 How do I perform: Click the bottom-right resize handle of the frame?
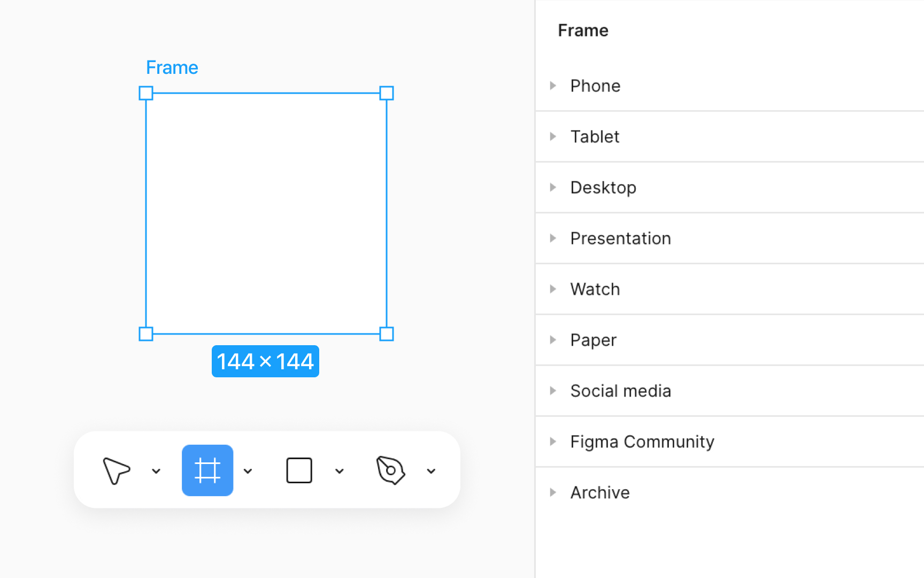tap(387, 334)
